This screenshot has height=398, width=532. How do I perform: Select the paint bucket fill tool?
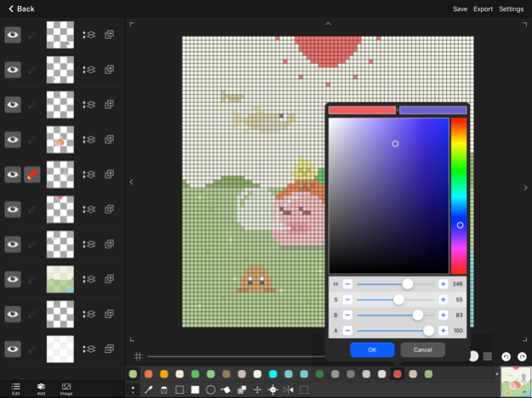pyautogui.click(x=226, y=389)
